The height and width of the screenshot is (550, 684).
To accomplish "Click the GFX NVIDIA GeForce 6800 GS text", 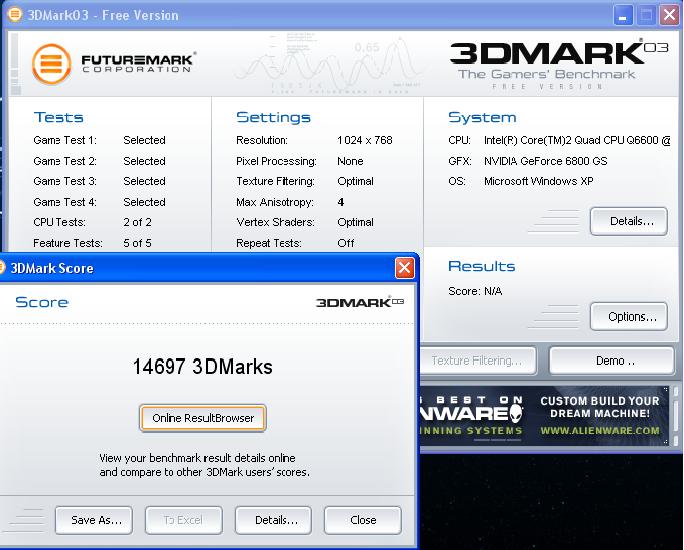I will pos(546,161).
